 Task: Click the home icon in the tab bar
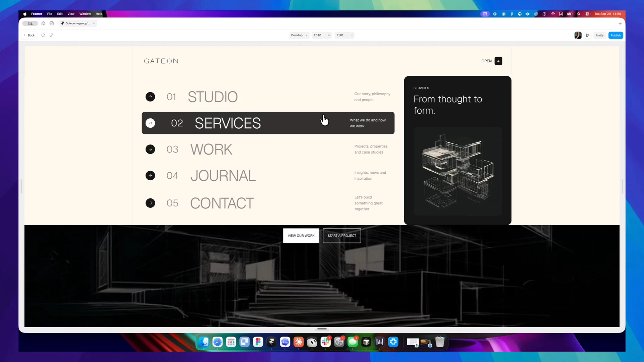43,23
